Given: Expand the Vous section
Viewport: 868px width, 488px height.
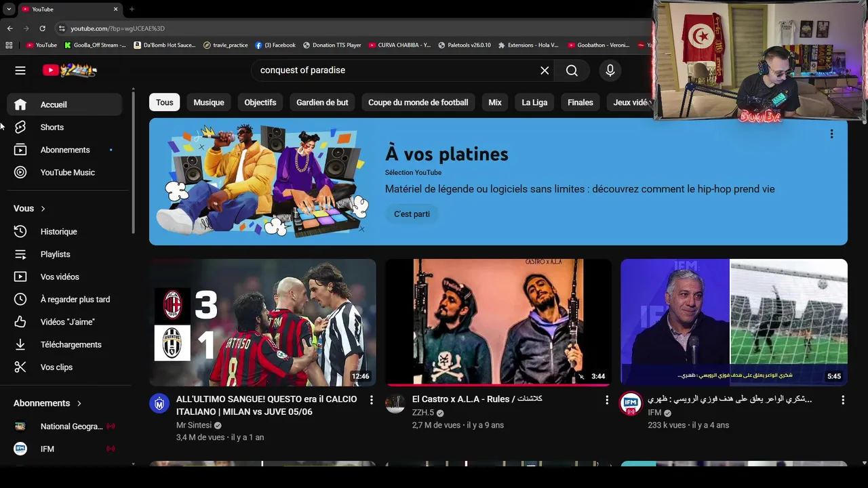Looking at the screenshot, I should pos(30,209).
